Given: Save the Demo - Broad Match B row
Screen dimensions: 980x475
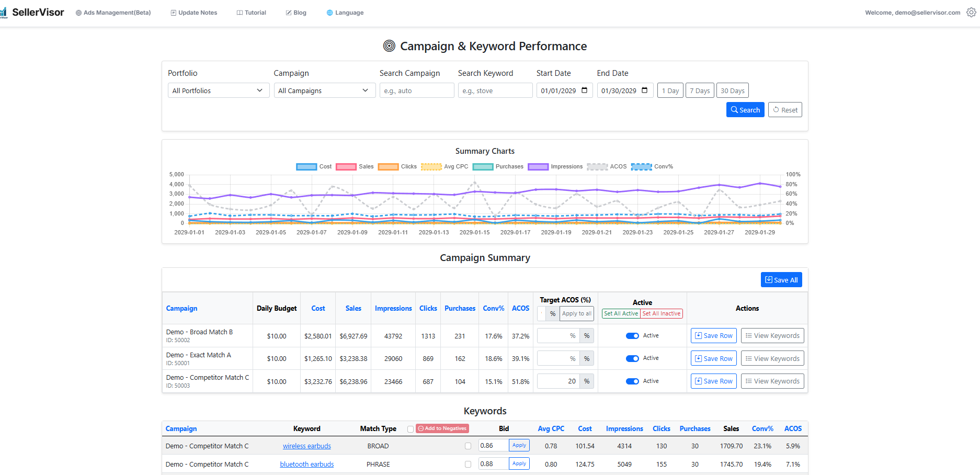Looking at the screenshot, I should pyautogui.click(x=713, y=336).
